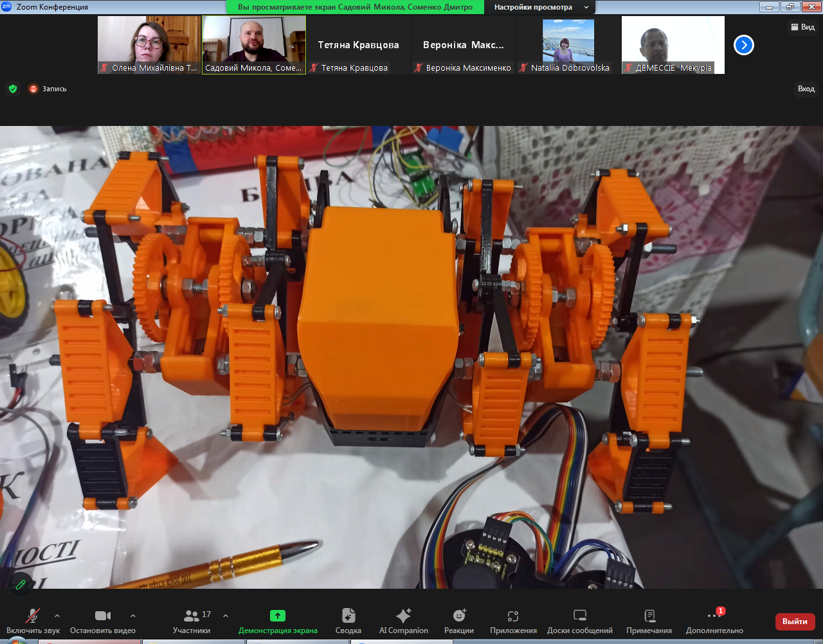Toggle microphone with Включить звук
Screen dimensions: 823x644
coord(32,621)
